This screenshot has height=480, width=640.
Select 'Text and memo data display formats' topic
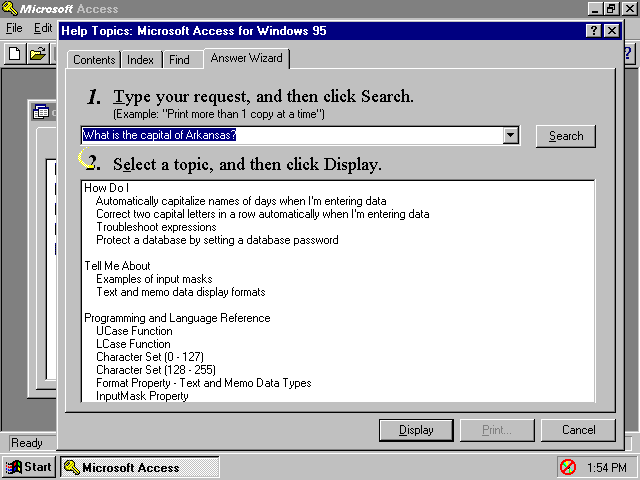pyautogui.click(x=180, y=292)
